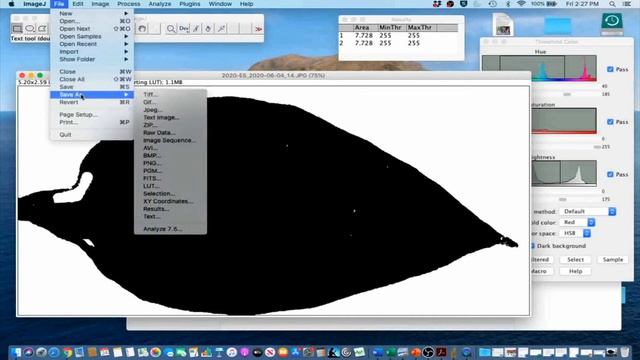Expand the Show Folder submenu
This screenshot has width=640, height=360.
[92, 59]
